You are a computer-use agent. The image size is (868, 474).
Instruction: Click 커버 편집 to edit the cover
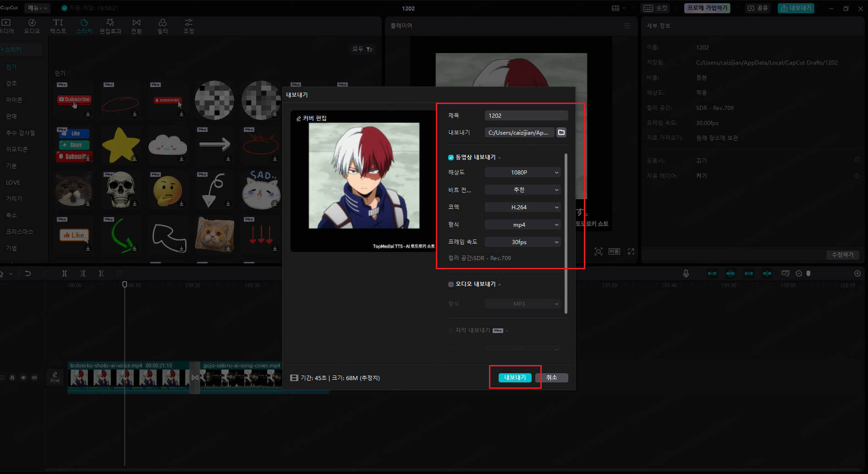click(x=312, y=118)
